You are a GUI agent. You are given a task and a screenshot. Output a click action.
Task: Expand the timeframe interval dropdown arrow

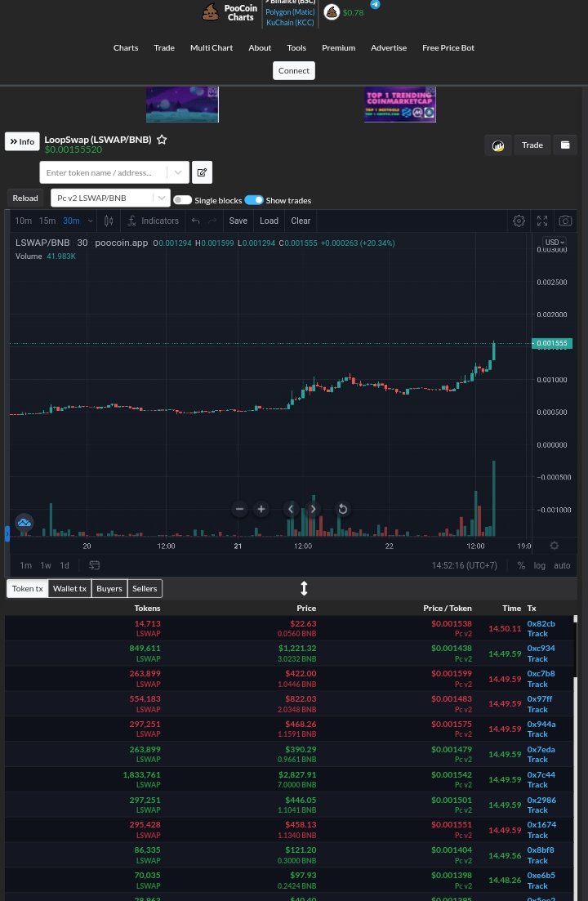(x=90, y=221)
